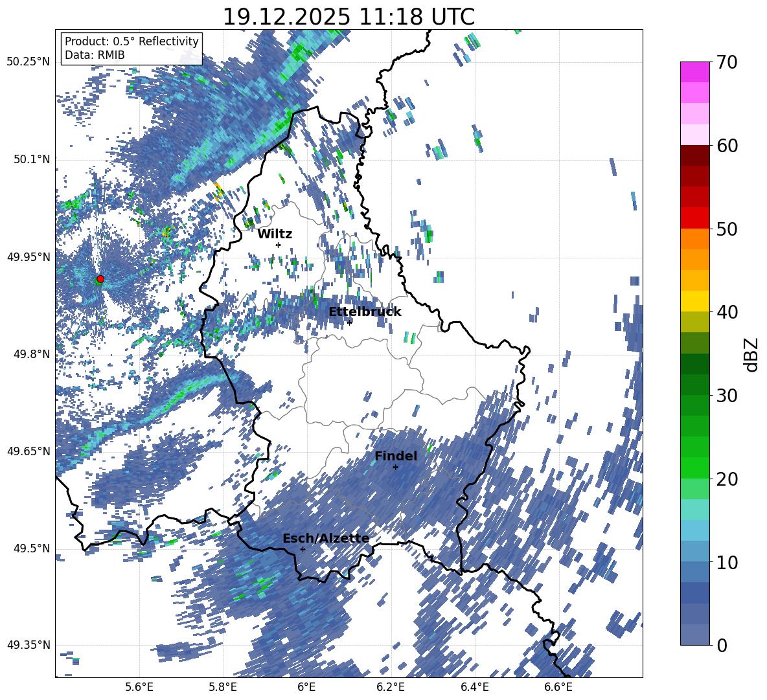Click the colorbar tick value 60
The width and height of the screenshot is (767, 700).
727,146
